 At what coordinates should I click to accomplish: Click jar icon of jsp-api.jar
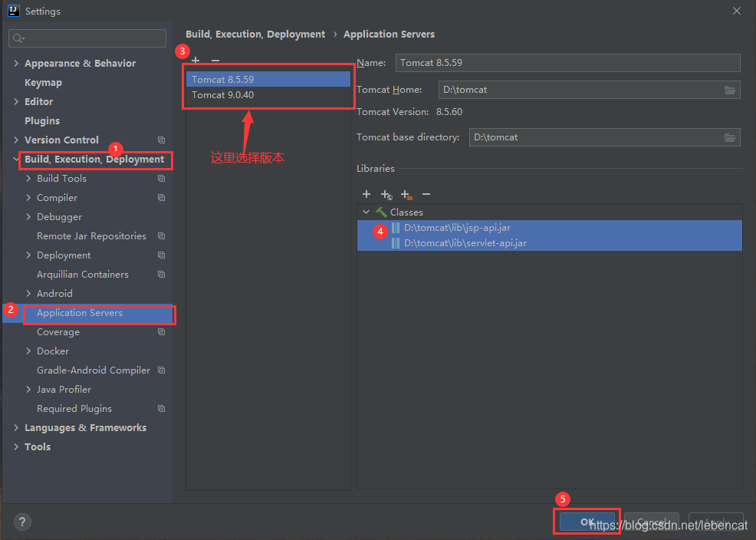pyautogui.click(x=396, y=228)
